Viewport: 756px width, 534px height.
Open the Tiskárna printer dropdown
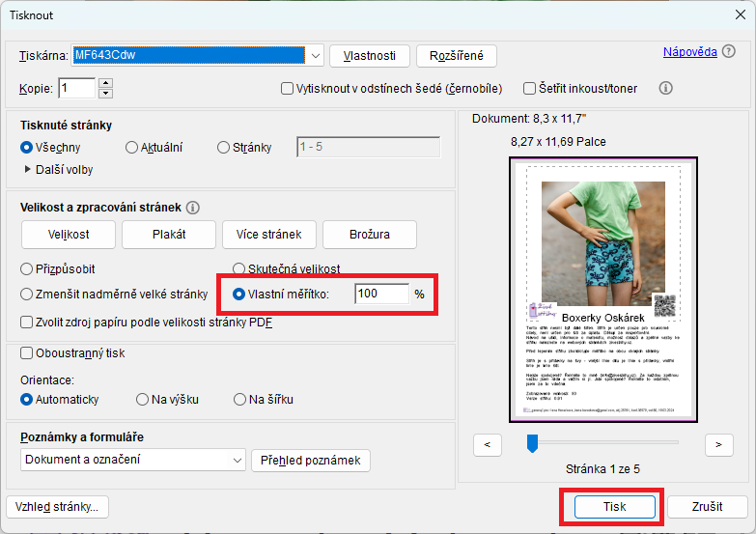tap(315, 55)
